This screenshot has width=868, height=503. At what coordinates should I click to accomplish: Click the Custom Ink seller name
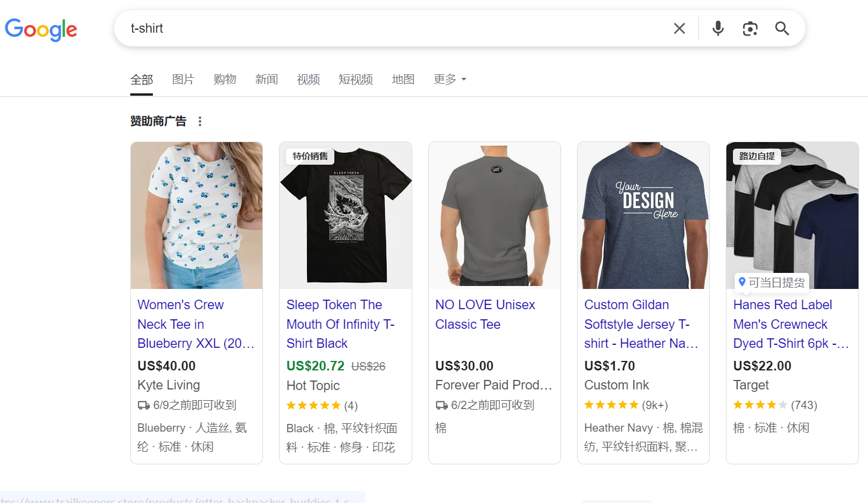click(x=616, y=385)
